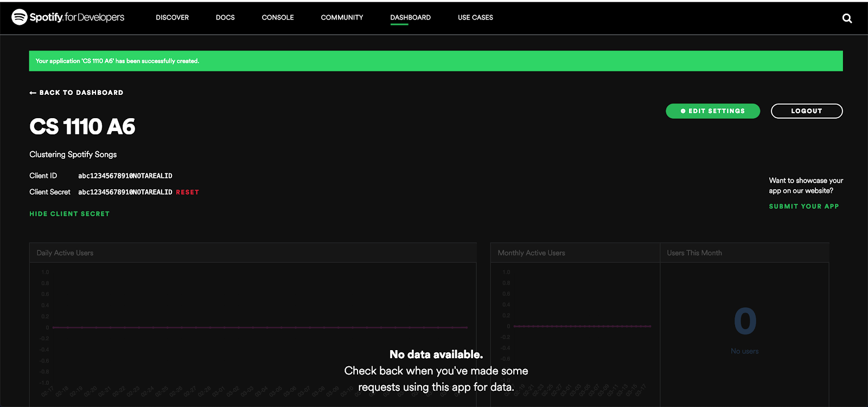868x407 pixels.
Task: Click the green success notification banner
Action: pos(436,61)
